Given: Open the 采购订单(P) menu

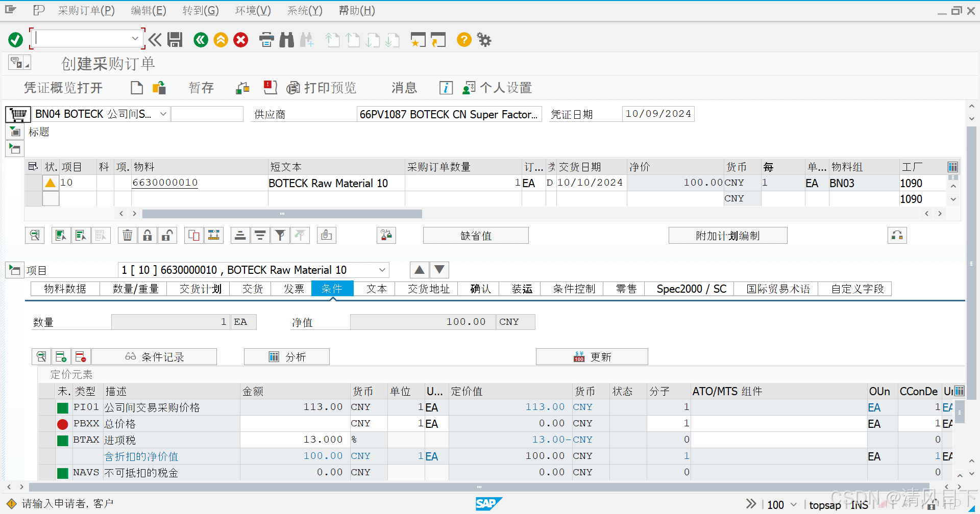Looking at the screenshot, I should [x=86, y=10].
